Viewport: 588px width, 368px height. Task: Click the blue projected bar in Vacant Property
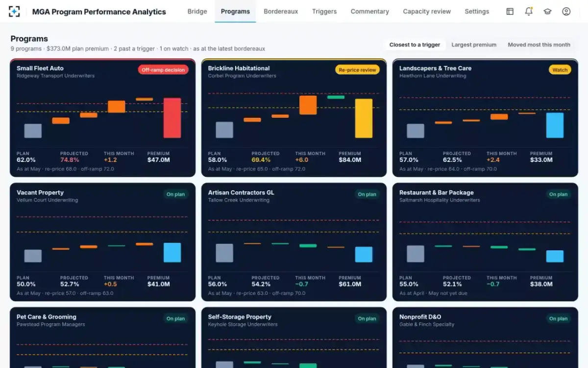point(172,253)
